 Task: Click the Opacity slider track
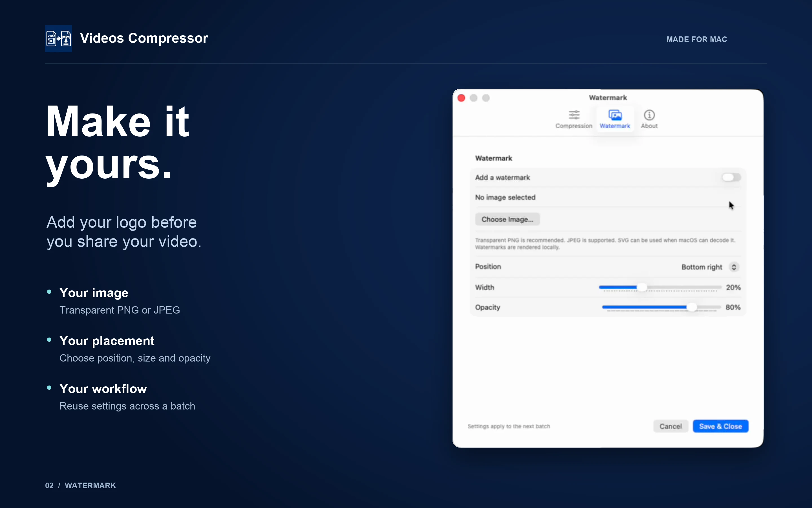point(661,307)
